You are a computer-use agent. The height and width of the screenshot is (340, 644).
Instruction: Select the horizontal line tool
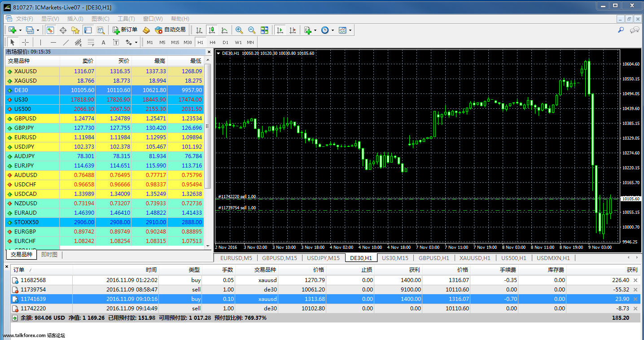tap(53, 42)
